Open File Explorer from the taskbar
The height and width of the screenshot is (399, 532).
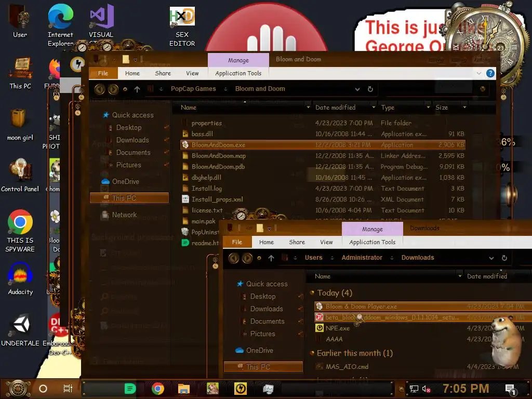tap(183, 389)
